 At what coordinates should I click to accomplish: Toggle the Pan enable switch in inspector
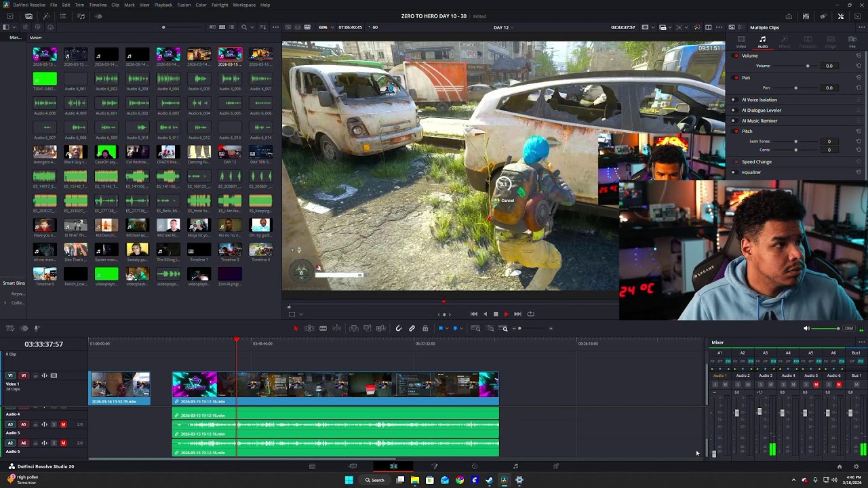736,78
